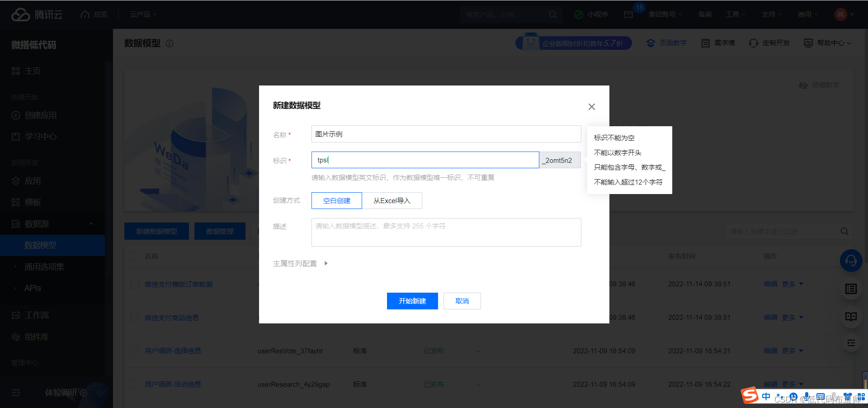The height and width of the screenshot is (408, 868).
Task: Open the 小程序 mini program icon
Action: pyautogui.click(x=578, y=14)
